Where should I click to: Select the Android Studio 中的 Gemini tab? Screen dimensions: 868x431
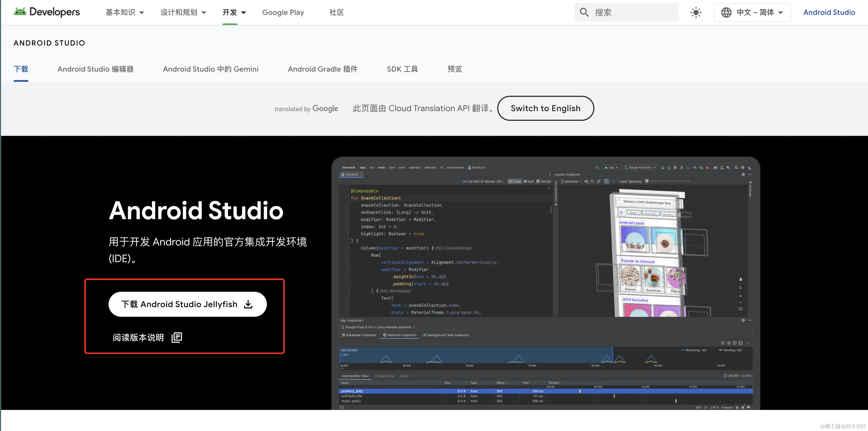click(x=211, y=69)
